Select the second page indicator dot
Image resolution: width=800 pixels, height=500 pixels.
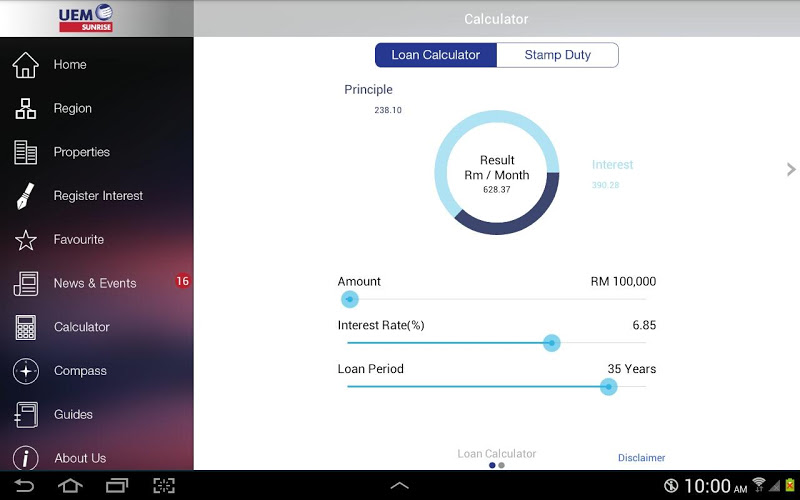coord(502,465)
